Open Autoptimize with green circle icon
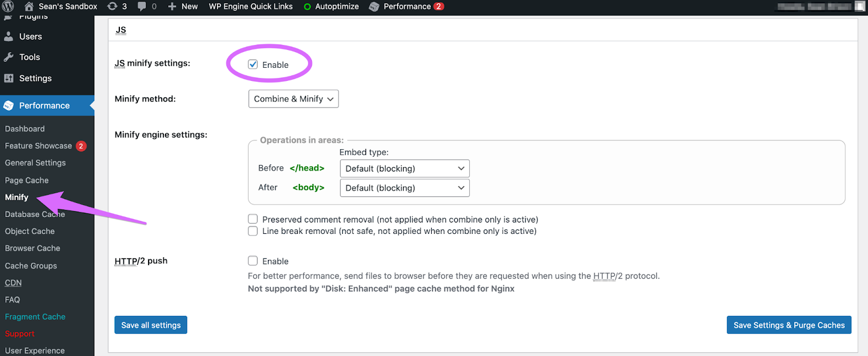 tap(331, 7)
